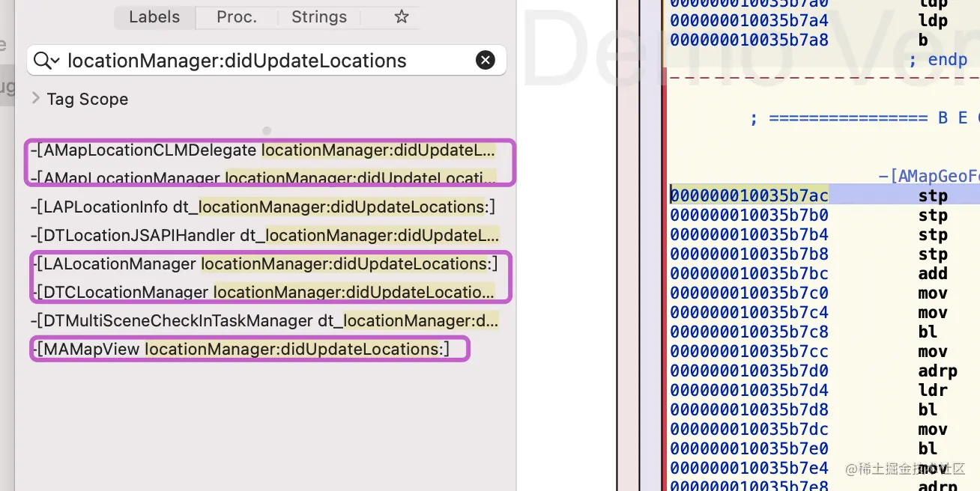This screenshot has height=491, width=980.
Task: Switch to the Labels tab
Action: (154, 17)
